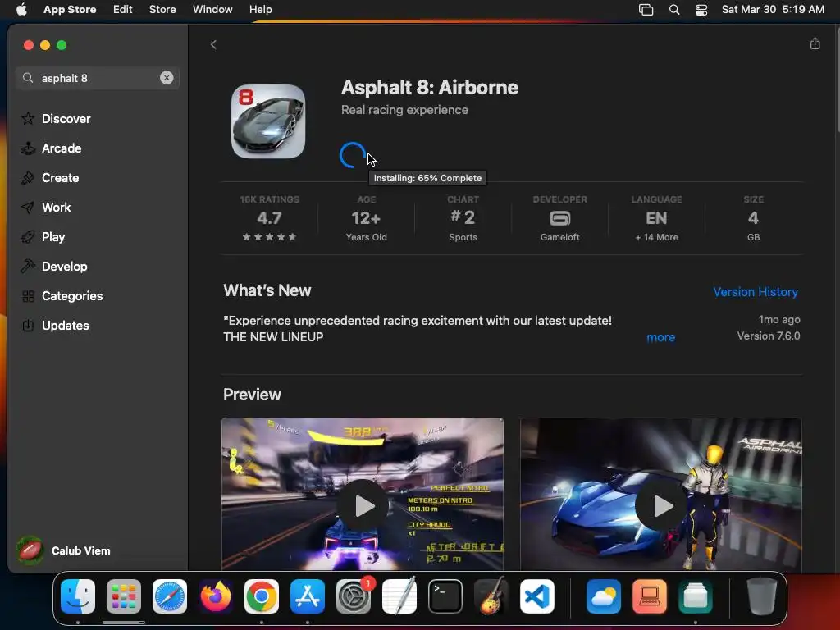Open the Help menu
Viewport: 840px width, 630px height.
[x=260, y=9]
